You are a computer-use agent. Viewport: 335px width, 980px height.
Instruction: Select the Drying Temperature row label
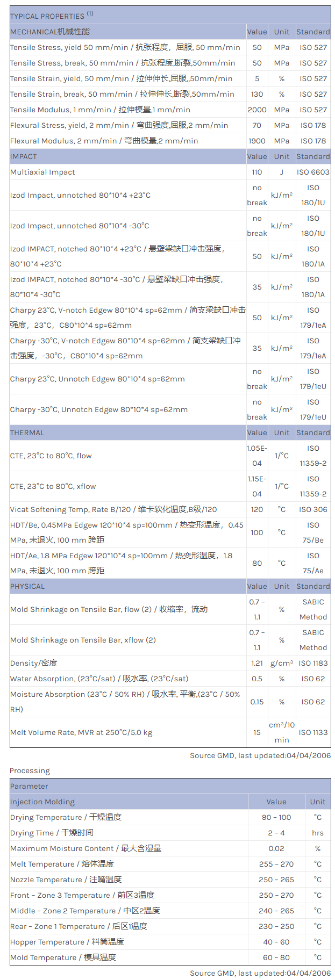point(66,817)
